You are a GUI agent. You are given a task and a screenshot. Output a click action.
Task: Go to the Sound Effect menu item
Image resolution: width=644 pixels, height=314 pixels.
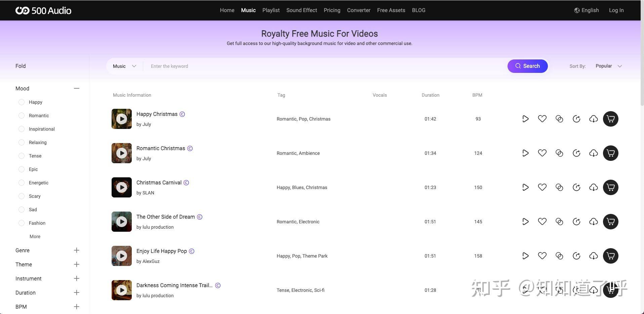pyautogui.click(x=301, y=10)
